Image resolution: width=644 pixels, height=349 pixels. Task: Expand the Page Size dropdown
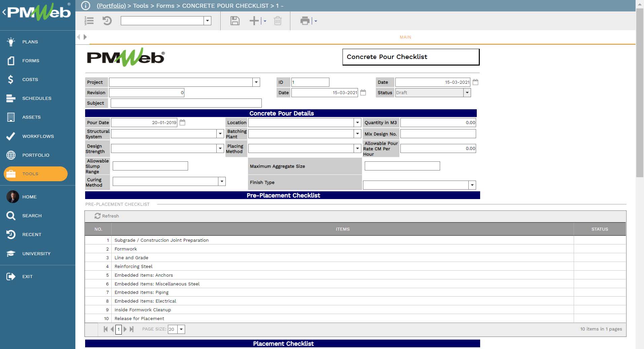pos(181,329)
